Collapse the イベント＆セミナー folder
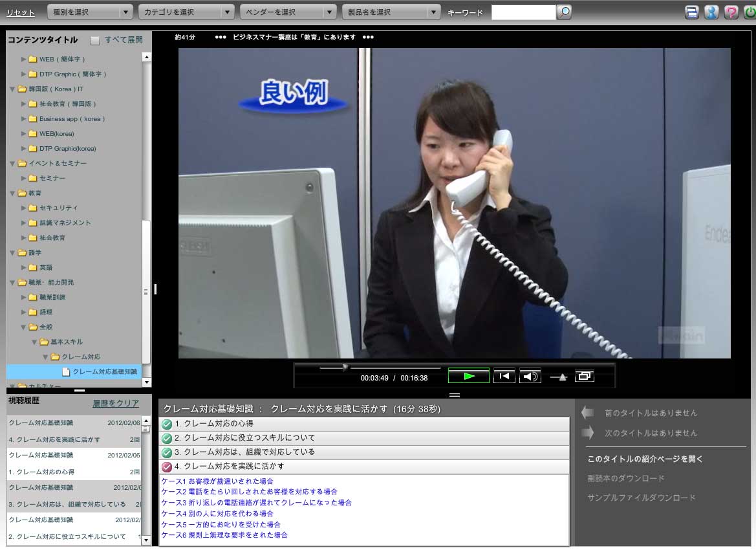The width and height of the screenshot is (756, 550). coord(12,164)
